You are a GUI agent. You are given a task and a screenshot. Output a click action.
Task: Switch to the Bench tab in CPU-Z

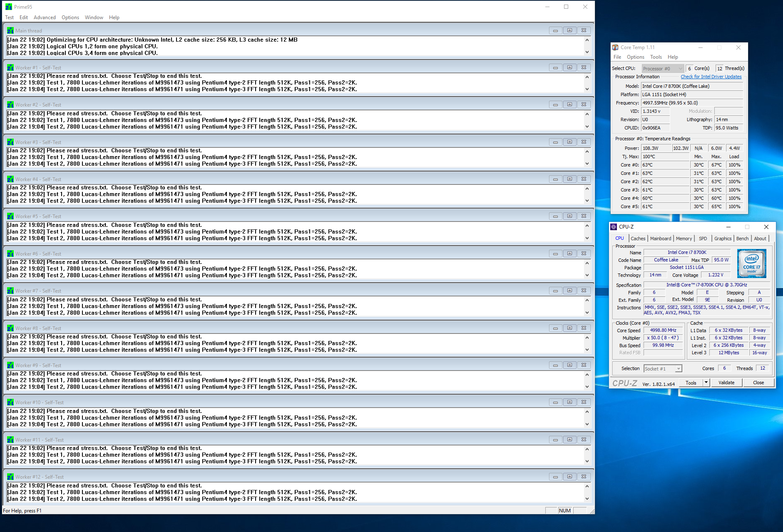(x=743, y=239)
